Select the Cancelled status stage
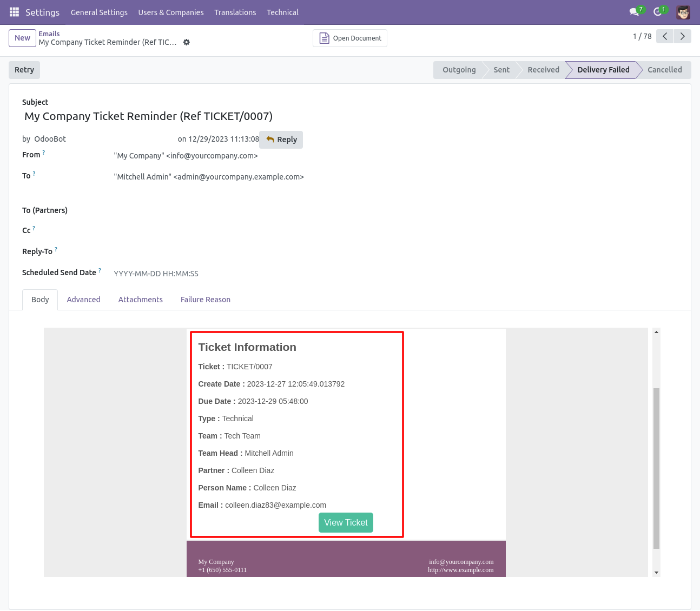The image size is (700, 611). (664, 70)
